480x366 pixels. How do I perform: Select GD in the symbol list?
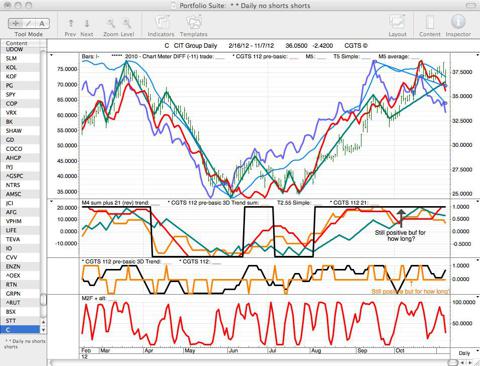[21, 140]
